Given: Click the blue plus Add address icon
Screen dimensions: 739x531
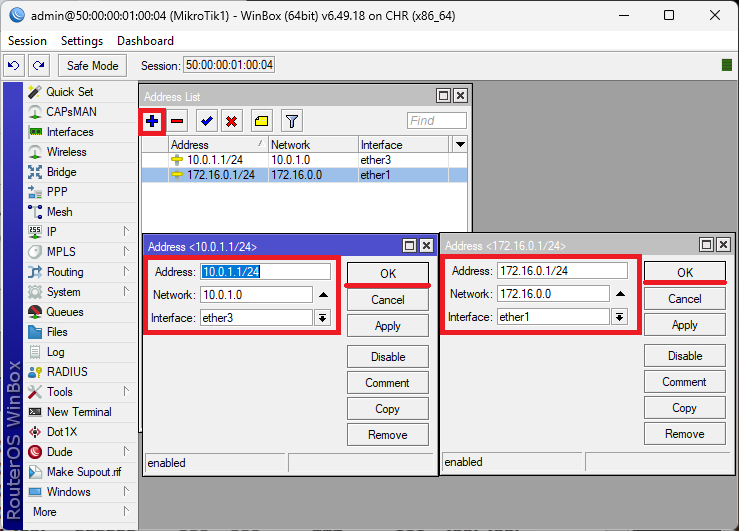Looking at the screenshot, I should tap(152, 121).
